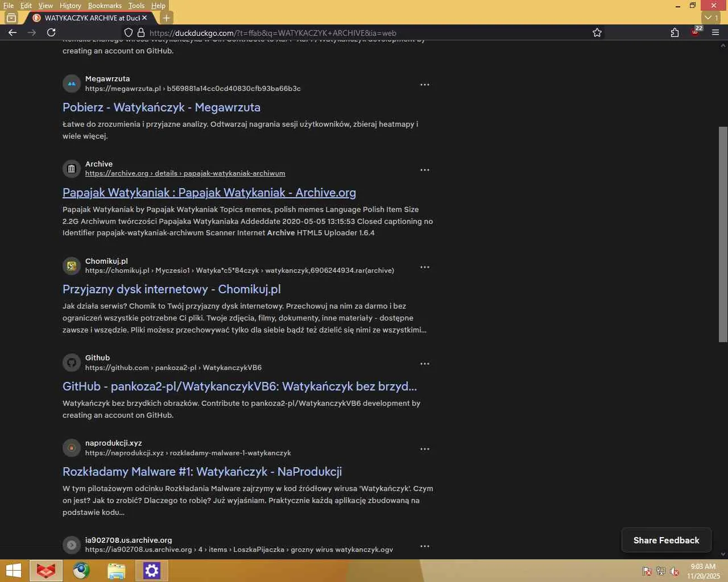Click the Megawrzuta result favicon
Screen dimensions: 728x582
point(72,84)
